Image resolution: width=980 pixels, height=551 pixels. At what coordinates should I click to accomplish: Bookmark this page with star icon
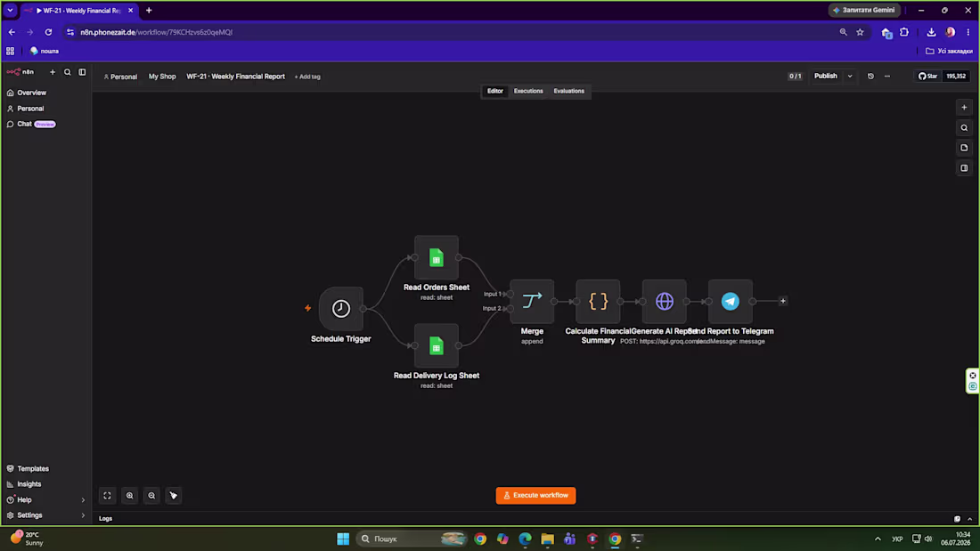point(860,32)
